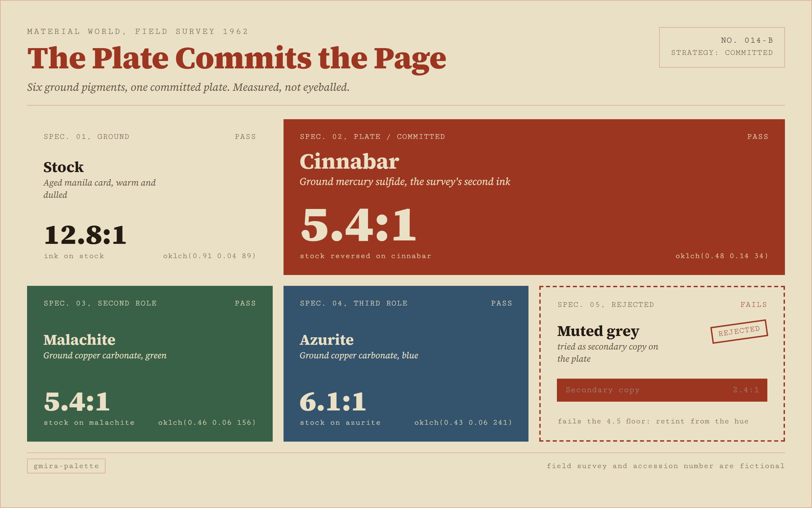812x508 pixels.
Task: Click the Stock ground card heading
Action: click(x=64, y=167)
